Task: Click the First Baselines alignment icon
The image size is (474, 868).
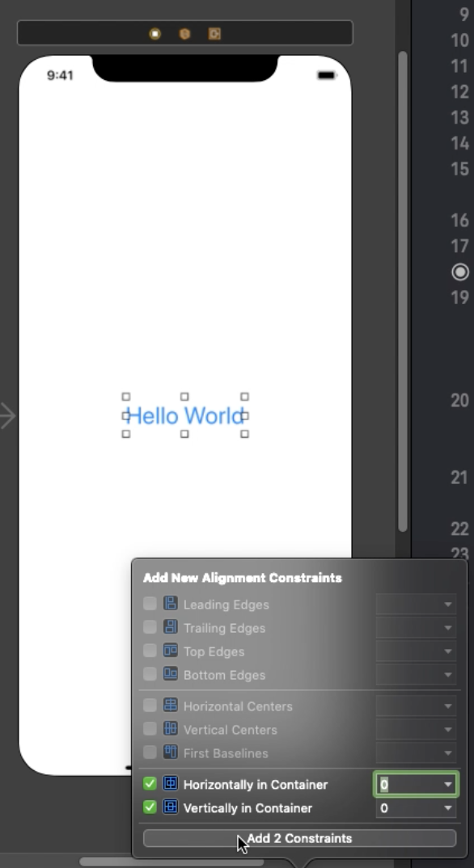Action: pos(171,753)
